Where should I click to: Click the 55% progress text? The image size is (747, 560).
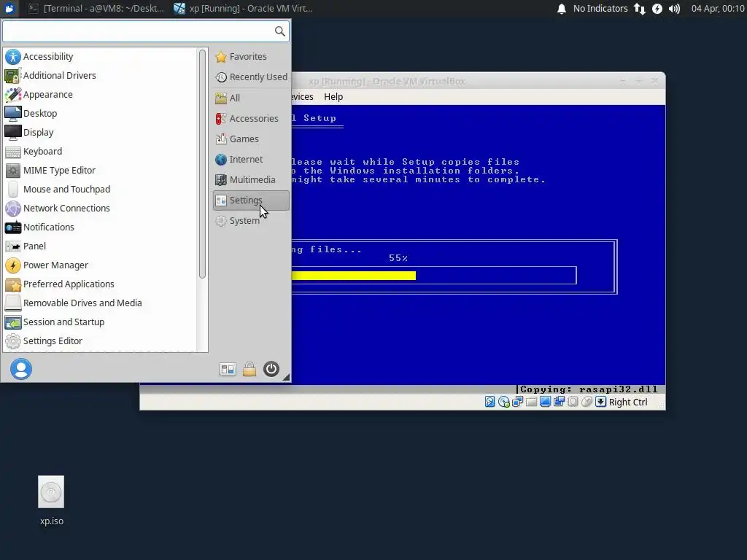pyautogui.click(x=398, y=258)
